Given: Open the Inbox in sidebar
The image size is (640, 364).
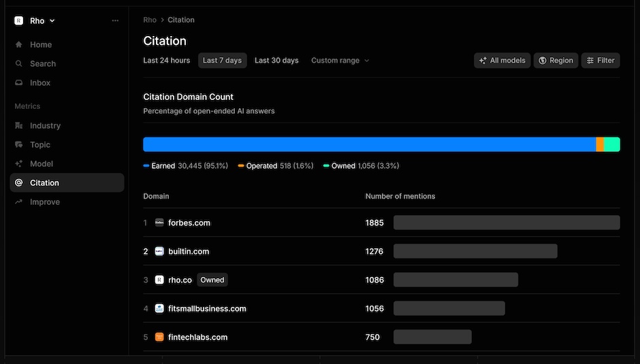Looking at the screenshot, I should pos(33,83).
